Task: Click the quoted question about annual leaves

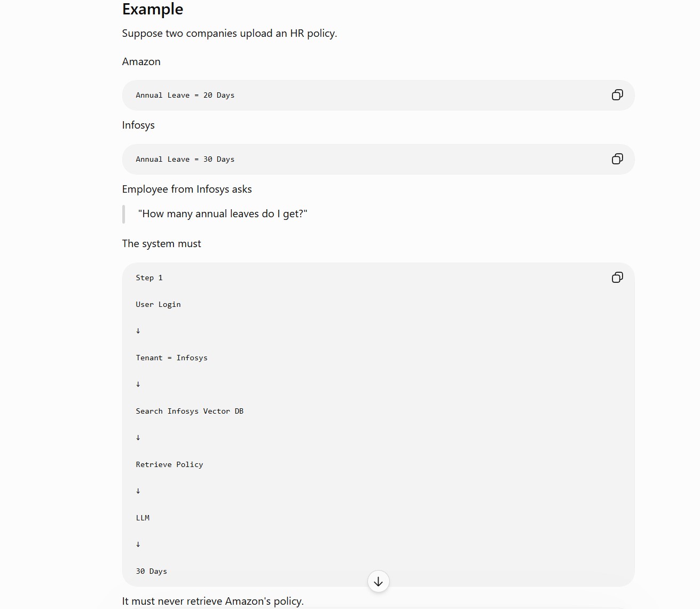Action: 223,214
